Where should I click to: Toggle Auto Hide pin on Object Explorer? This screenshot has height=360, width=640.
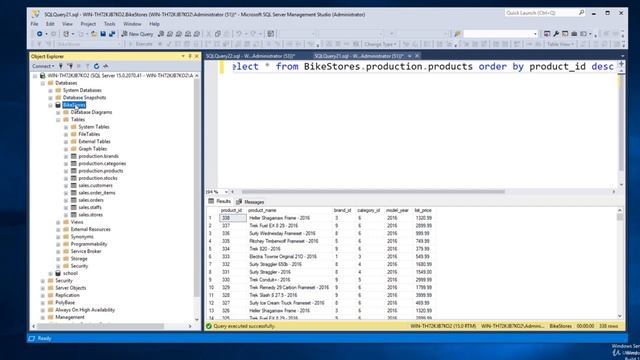point(190,56)
